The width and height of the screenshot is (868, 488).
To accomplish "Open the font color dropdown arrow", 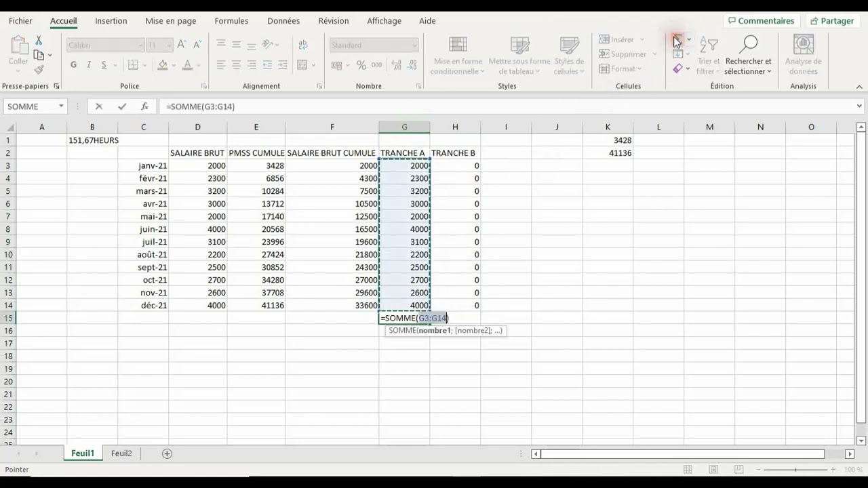I will 197,66.
